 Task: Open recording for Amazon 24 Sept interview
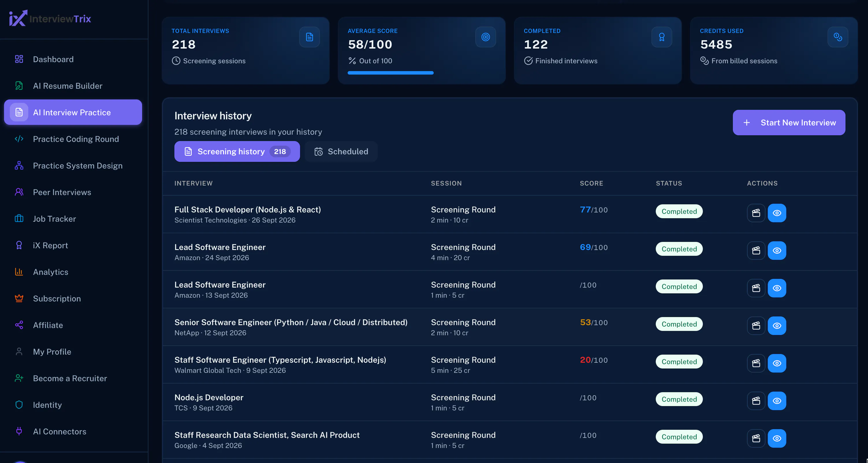(x=756, y=250)
